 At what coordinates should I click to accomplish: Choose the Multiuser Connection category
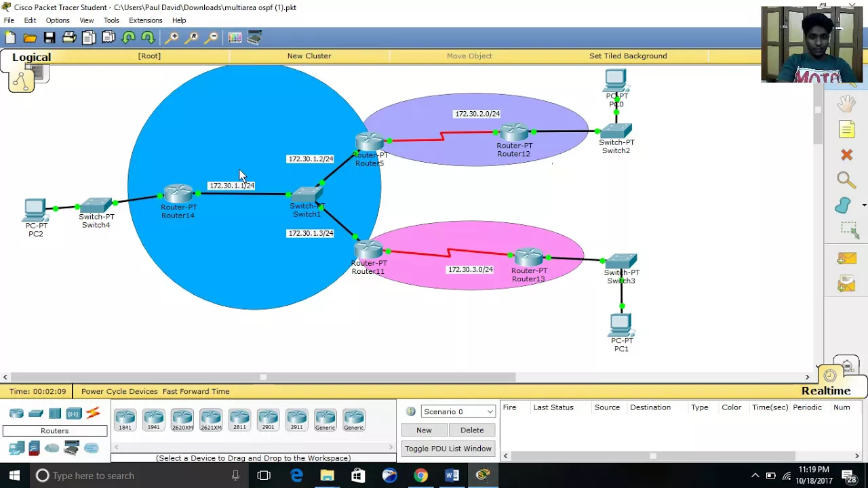pos(92,448)
